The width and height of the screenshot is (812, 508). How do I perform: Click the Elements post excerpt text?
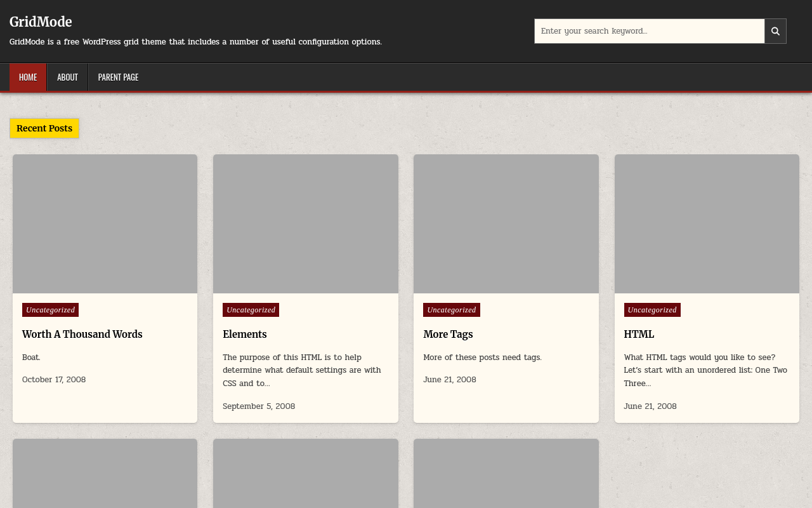[x=302, y=370]
